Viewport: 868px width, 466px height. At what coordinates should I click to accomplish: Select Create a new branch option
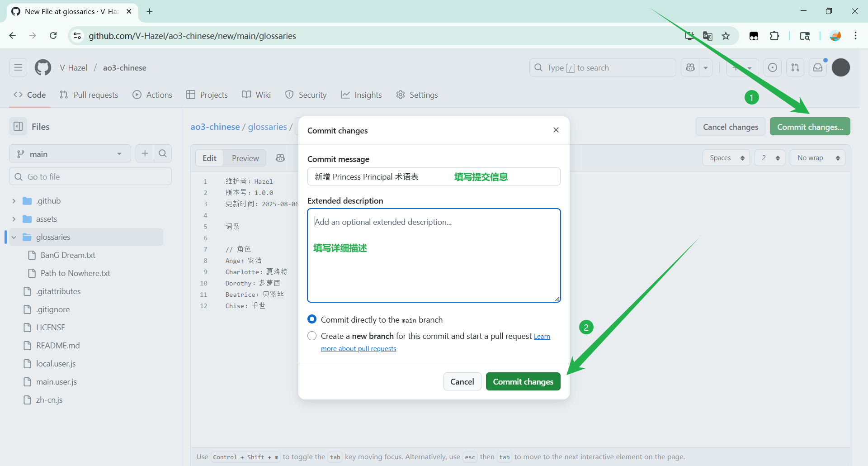312,336
